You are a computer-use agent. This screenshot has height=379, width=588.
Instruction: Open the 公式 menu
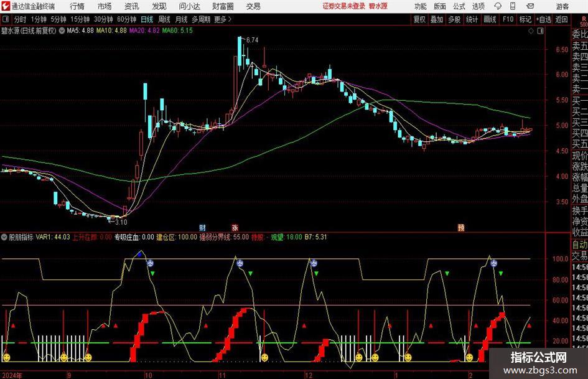coord(459,6)
